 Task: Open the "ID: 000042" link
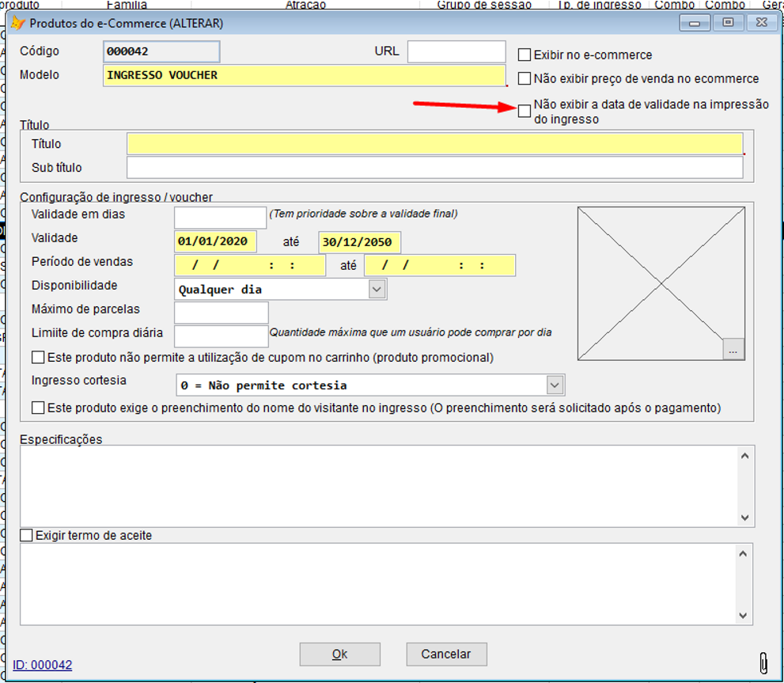coord(40,665)
